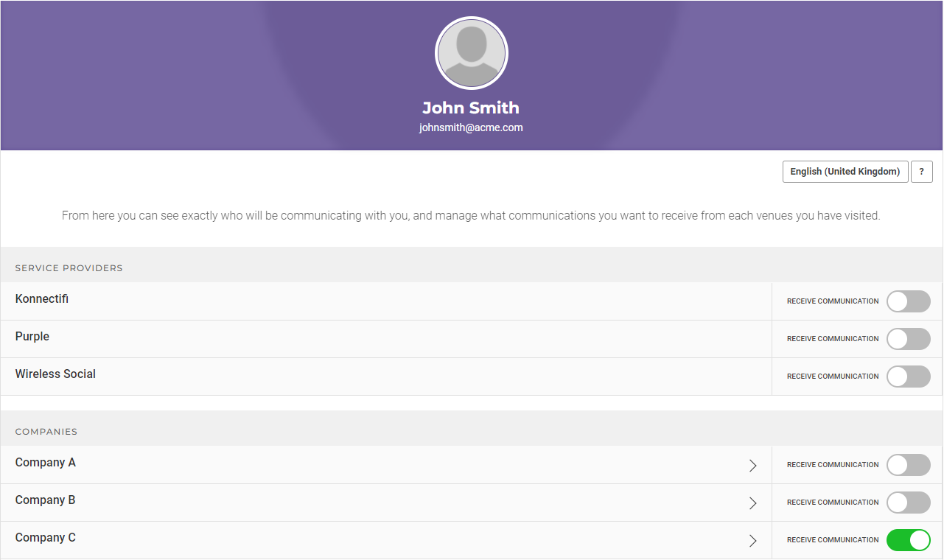Image resolution: width=944 pixels, height=560 pixels.
Task: Switch on Company B communication toggle
Action: pos(908,503)
